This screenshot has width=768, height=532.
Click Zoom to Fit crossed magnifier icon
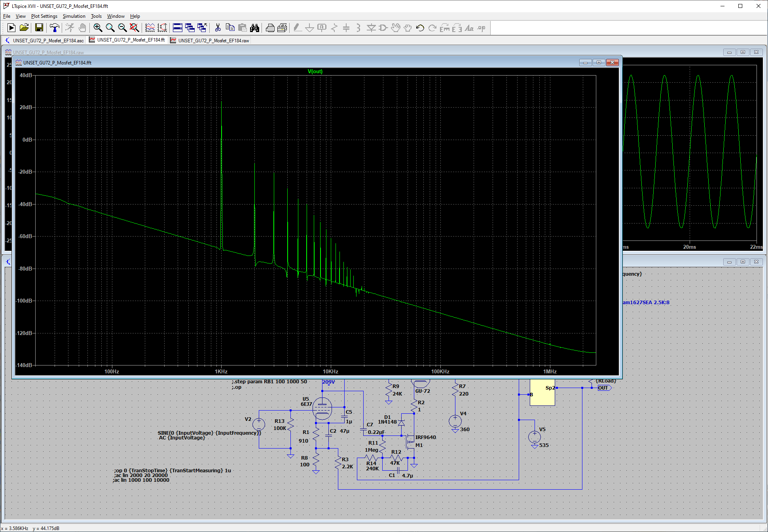[135, 28]
